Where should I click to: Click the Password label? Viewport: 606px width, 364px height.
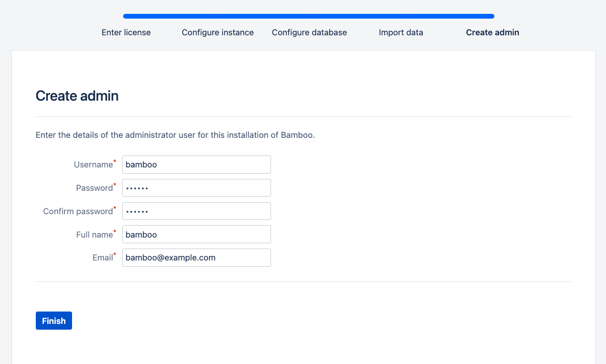95,188
